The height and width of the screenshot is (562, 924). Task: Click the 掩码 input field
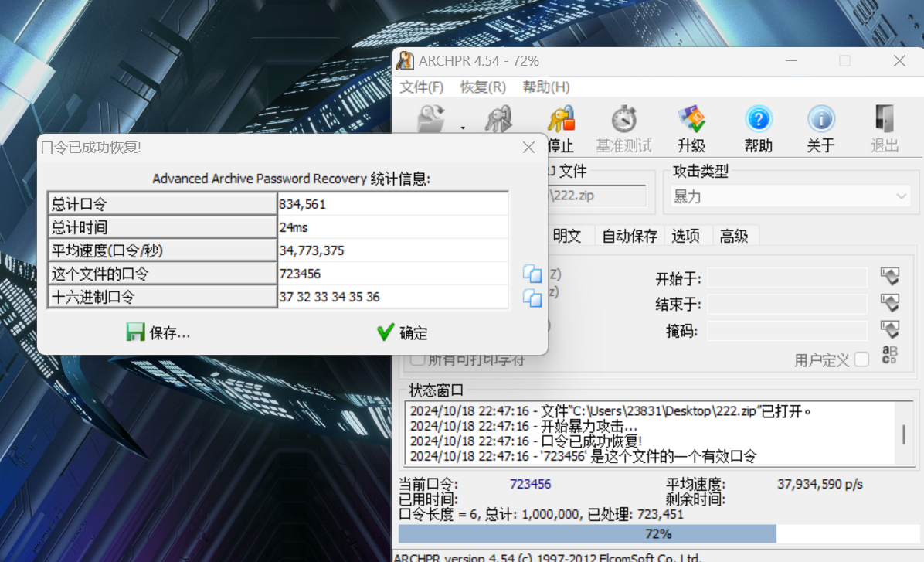point(787,330)
